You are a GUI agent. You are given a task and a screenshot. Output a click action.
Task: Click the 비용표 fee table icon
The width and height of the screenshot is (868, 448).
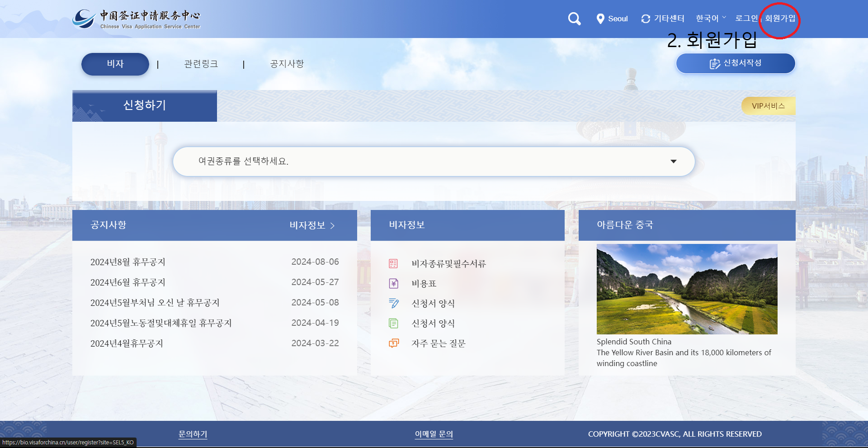click(393, 283)
